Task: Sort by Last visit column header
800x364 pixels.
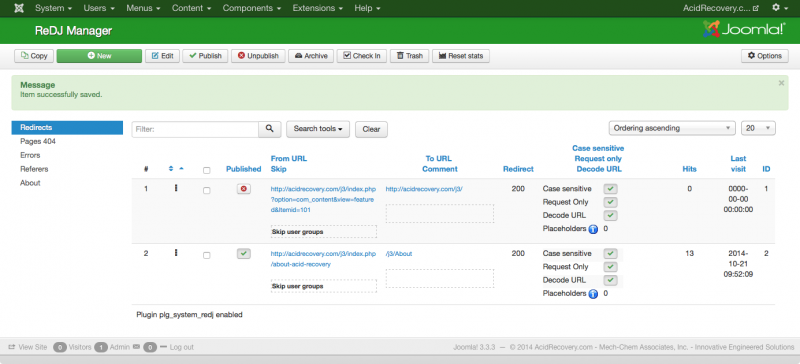Action: point(738,164)
